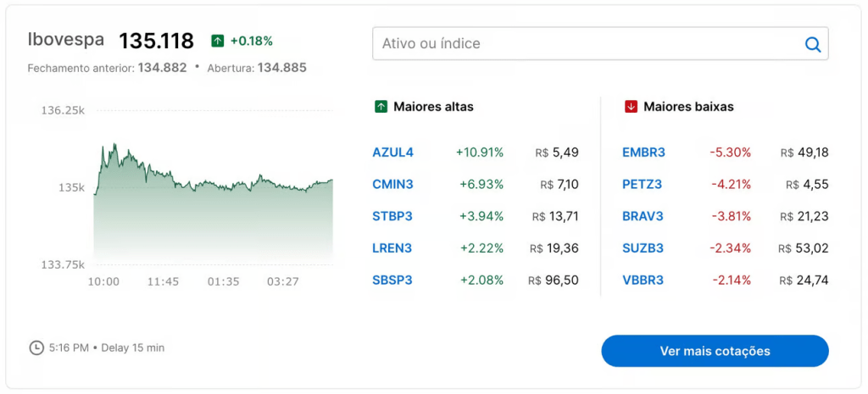Type in the Ativo ou índice search field
The image size is (868, 394).
[x=585, y=44]
